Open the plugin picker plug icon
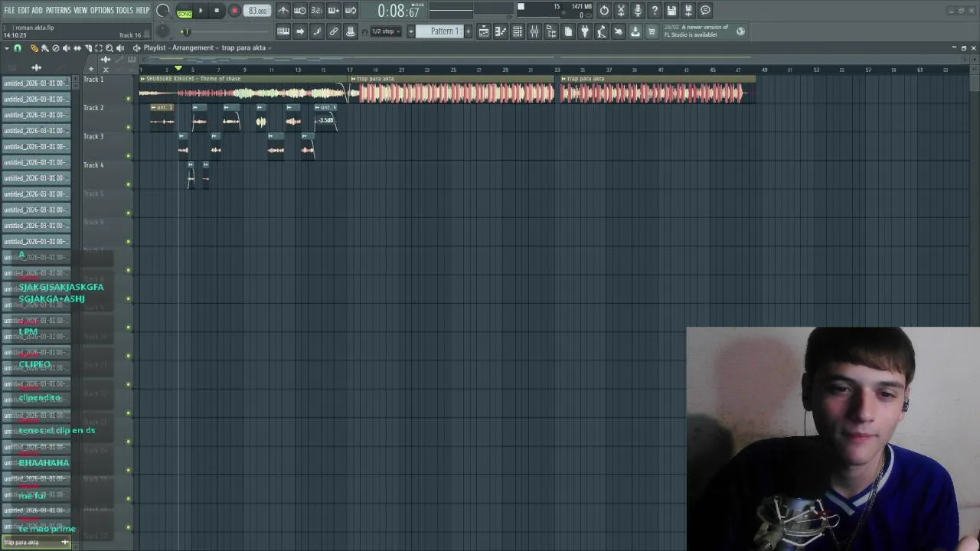The width and height of the screenshot is (980, 551). [x=585, y=31]
